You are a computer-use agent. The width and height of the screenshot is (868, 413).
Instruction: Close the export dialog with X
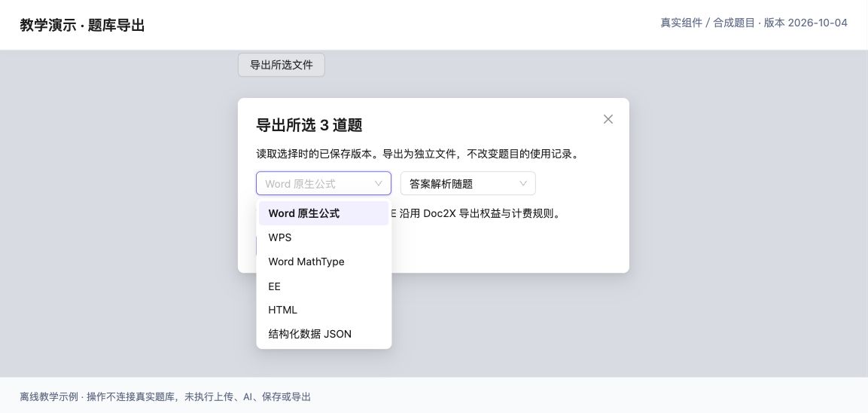tap(608, 119)
